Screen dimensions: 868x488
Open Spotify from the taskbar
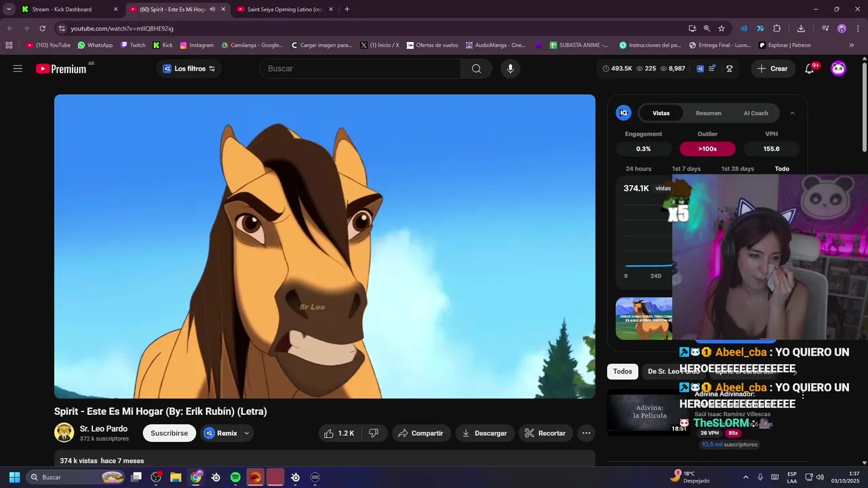point(235,477)
